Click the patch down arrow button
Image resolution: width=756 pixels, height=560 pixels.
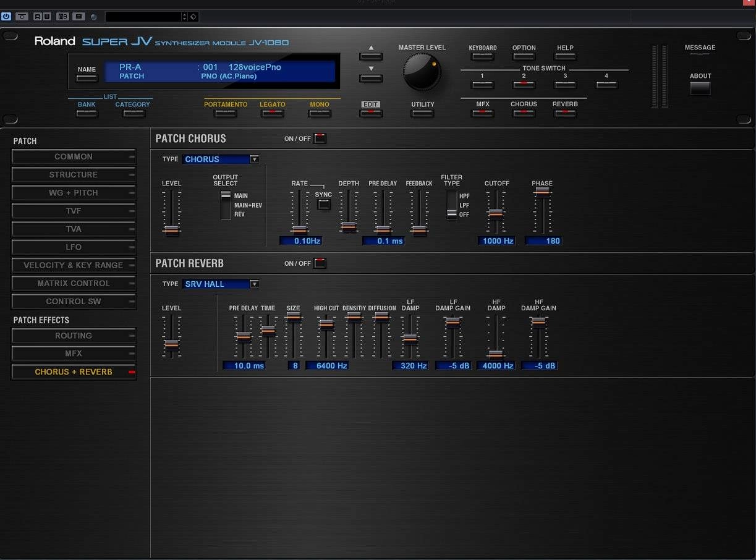coord(371,78)
